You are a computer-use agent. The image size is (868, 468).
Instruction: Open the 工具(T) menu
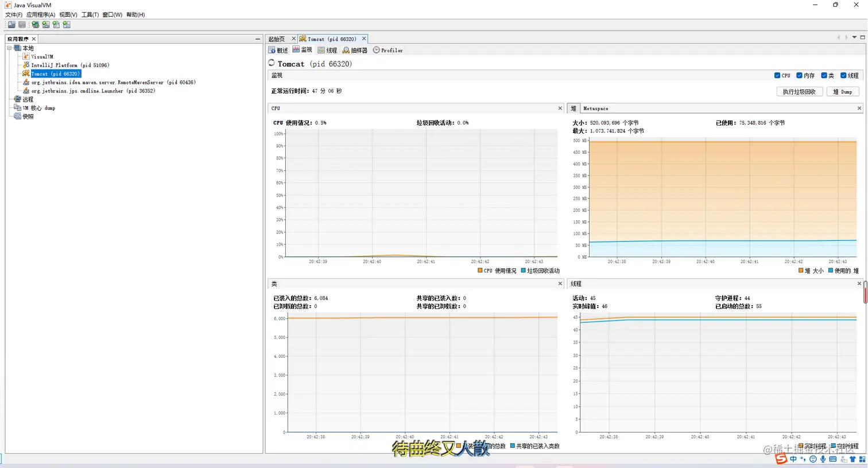coord(90,14)
